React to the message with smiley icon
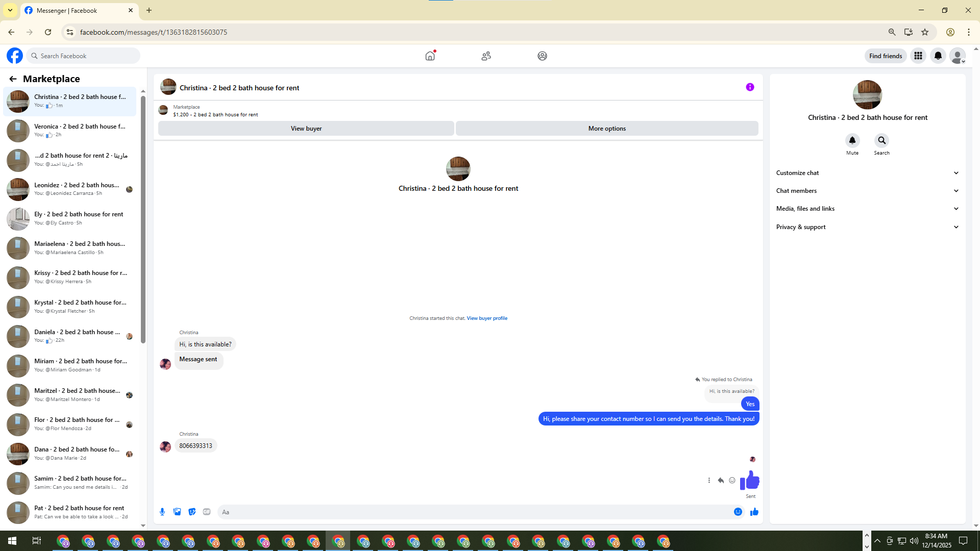This screenshot has height=551, width=980. point(732,480)
